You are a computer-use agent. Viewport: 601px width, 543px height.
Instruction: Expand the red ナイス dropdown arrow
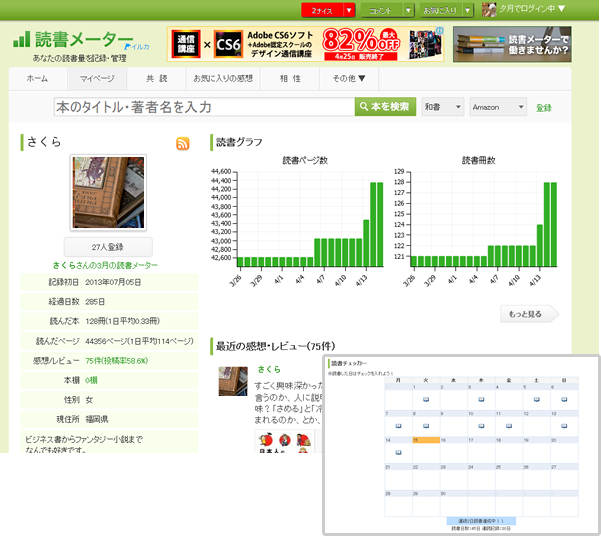click(348, 10)
